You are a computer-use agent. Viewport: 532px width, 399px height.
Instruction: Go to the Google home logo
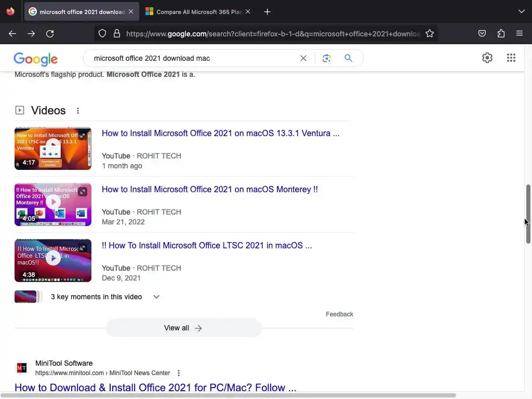coord(36,59)
